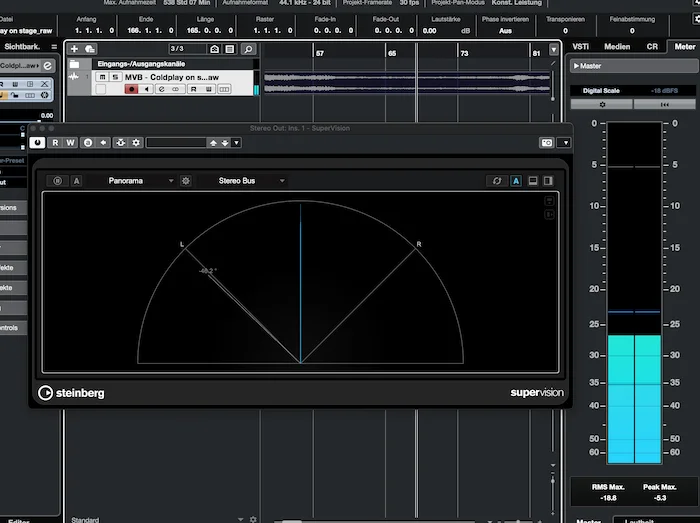Open Stereo Bus channel dropdown
The width and height of the screenshot is (700, 523).
pos(251,181)
